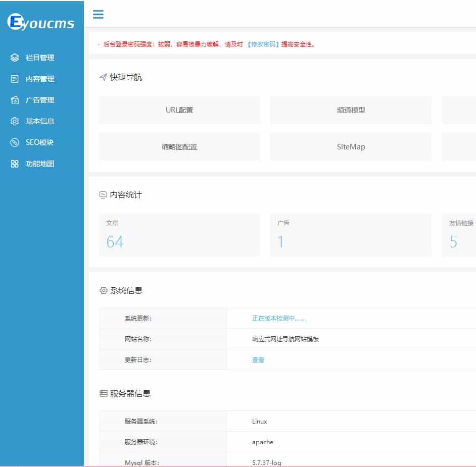Open 内容管理 in the sidebar
476x467 pixels.
pos(40,79)
